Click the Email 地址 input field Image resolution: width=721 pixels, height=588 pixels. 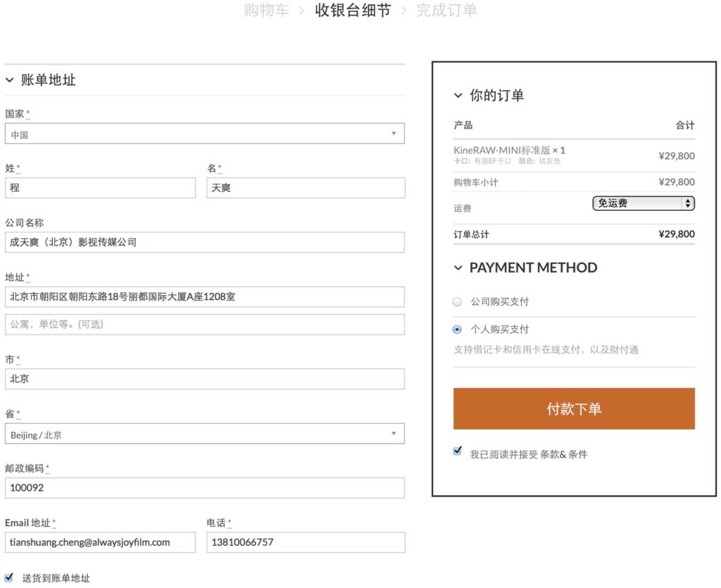tap(100, 542)
